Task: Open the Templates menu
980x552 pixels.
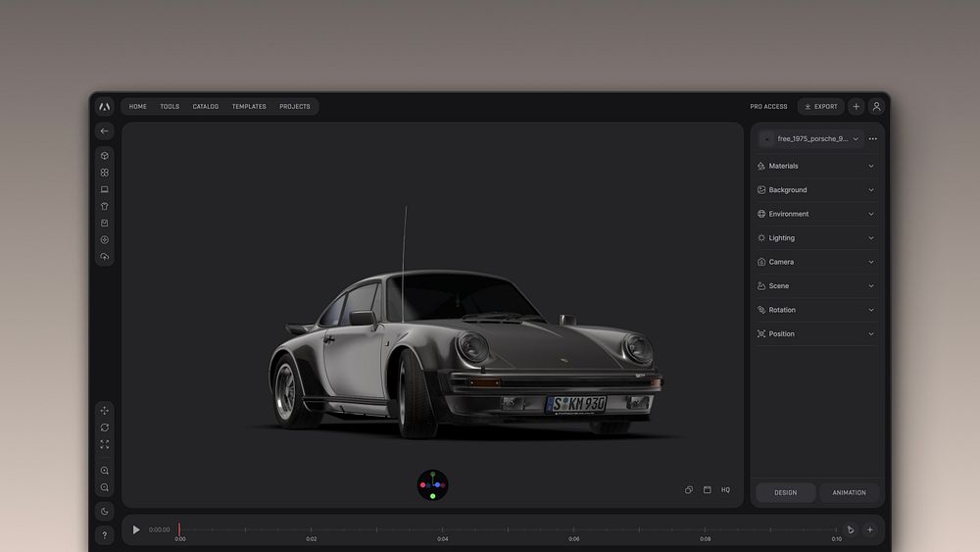Action: [x=249, y=106]
